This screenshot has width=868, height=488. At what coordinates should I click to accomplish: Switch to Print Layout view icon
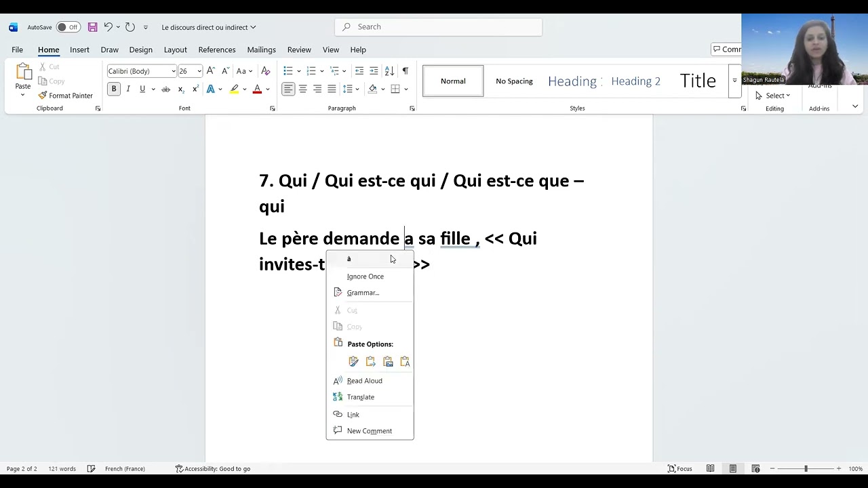coord(733,468)
